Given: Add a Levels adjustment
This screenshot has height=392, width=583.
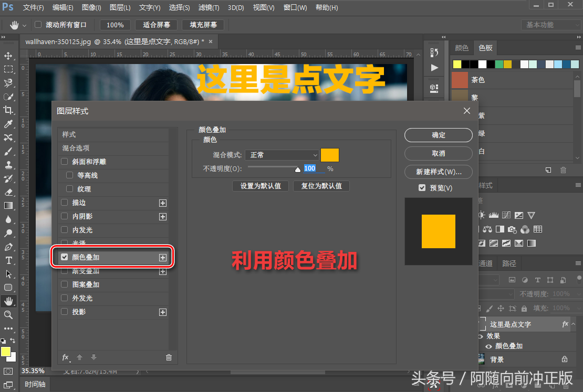Looking at the screenshot, I should (493, 215).
